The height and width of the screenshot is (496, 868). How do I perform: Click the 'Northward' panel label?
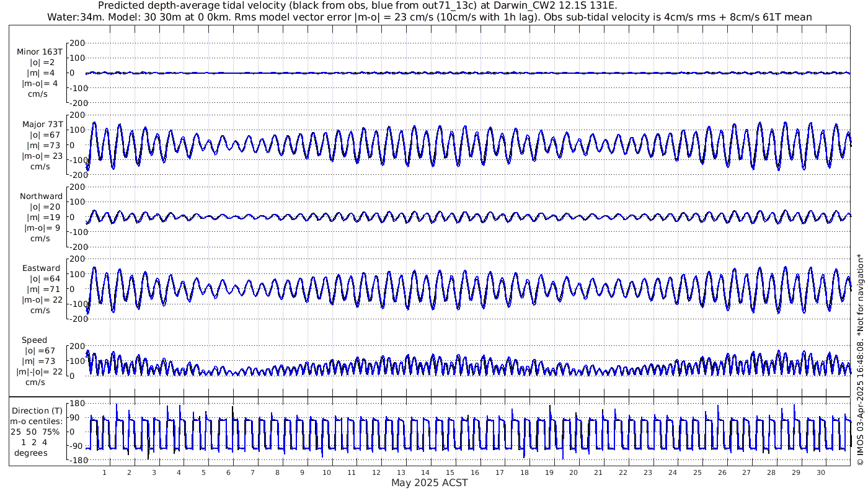[x=41, y=196]
